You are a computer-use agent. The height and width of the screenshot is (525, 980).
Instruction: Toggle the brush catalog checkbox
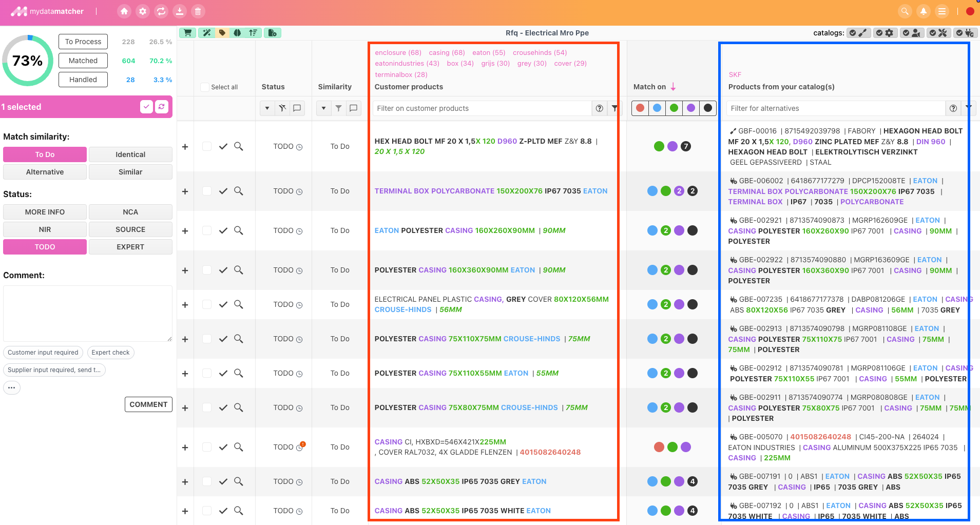point(853,33)
